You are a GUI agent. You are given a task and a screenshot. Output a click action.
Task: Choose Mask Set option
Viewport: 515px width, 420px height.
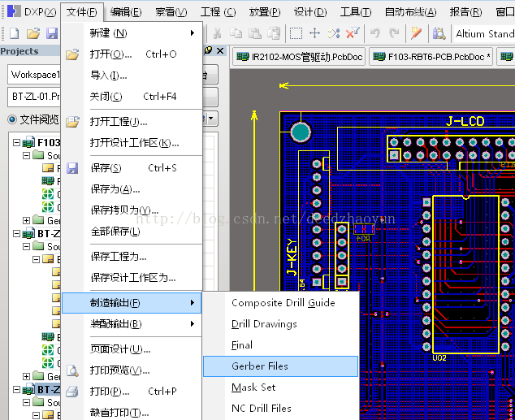[280, 388]
